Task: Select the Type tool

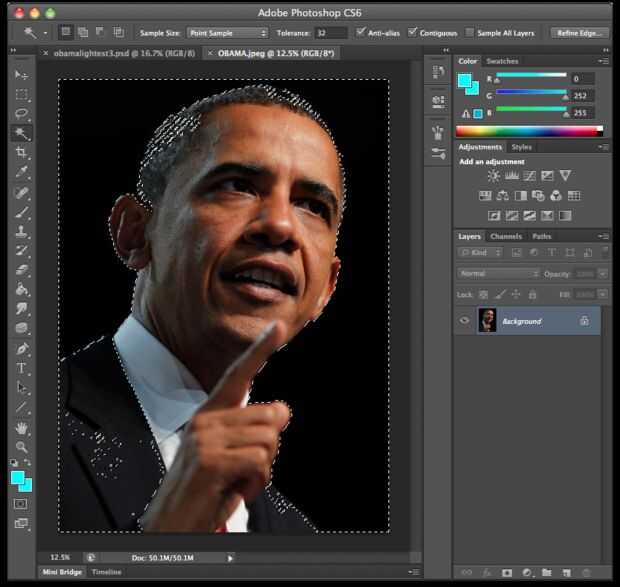Action: click(21, 368)
